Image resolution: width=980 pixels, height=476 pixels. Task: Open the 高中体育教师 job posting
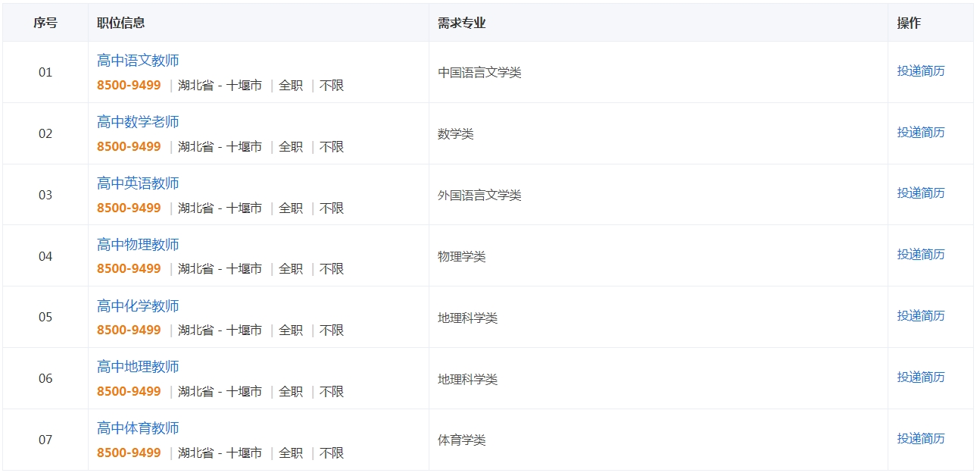click(138, 428)
